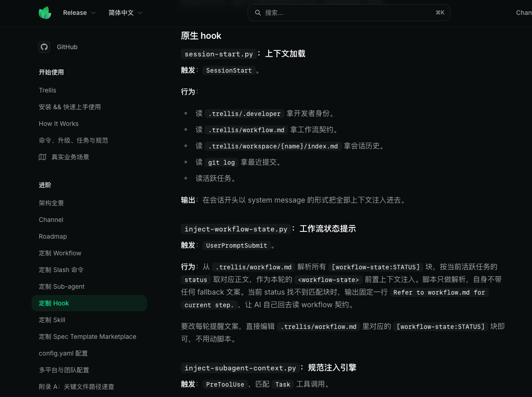Viewport: 532px width, 397px height.
Task: Open 定制 Slash 命令 page
Action: pyautogui.click(x=61, y=270)
